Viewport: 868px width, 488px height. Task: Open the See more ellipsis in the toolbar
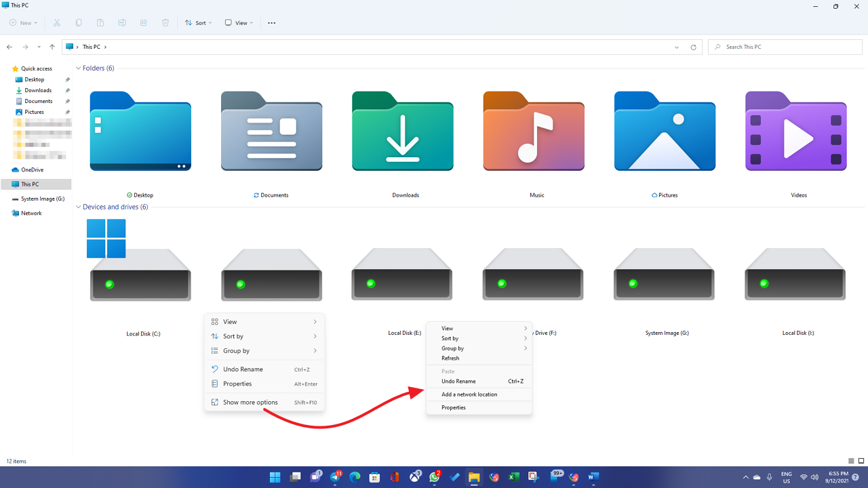click(x=271, y=22)
